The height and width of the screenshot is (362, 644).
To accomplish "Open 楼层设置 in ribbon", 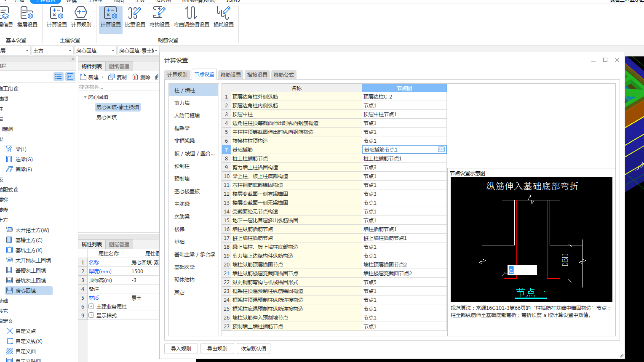I will tap(27, 17).
